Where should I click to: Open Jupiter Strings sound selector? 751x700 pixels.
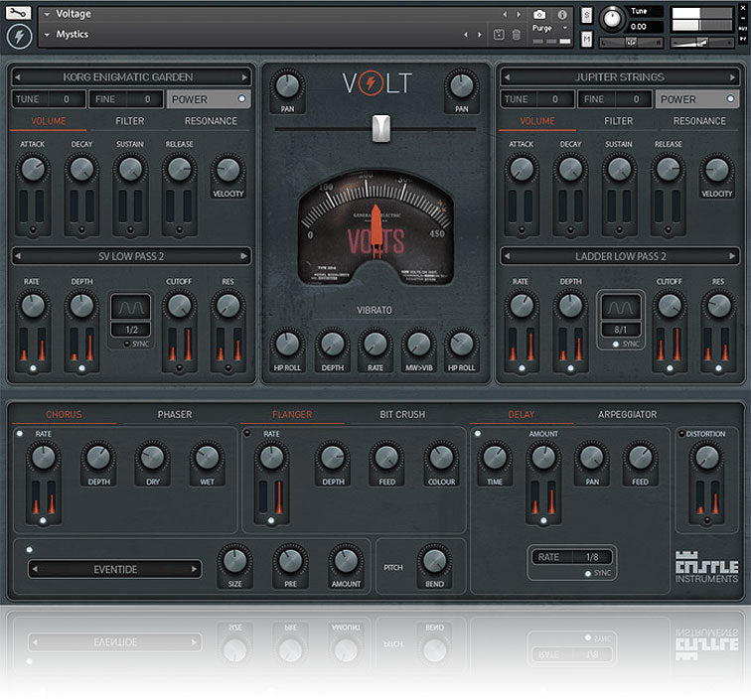620,77
